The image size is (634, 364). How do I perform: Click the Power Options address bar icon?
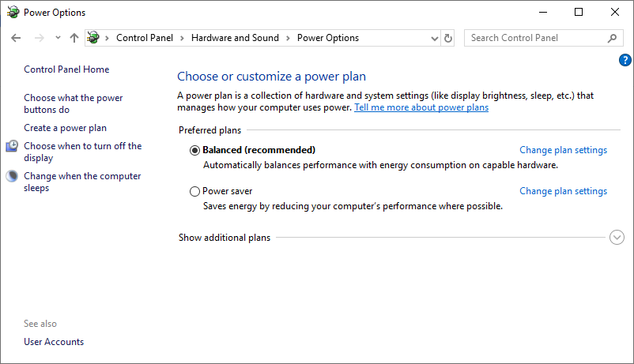pos(93,38)
